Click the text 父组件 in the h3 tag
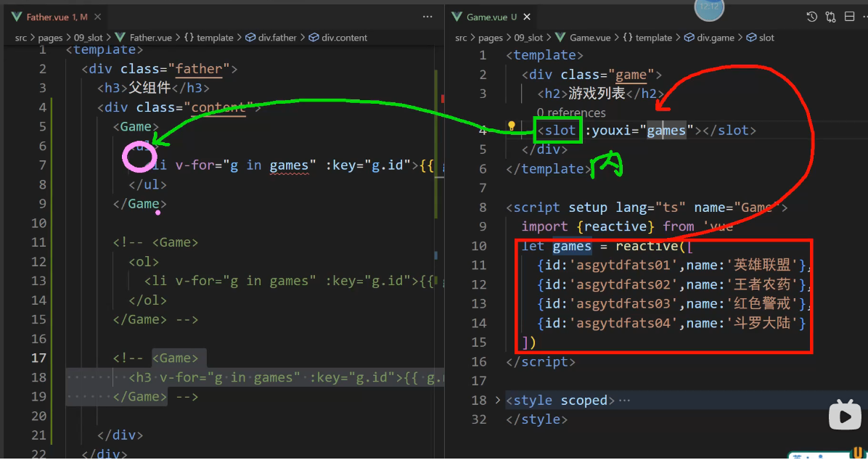 tap(150, 88)
